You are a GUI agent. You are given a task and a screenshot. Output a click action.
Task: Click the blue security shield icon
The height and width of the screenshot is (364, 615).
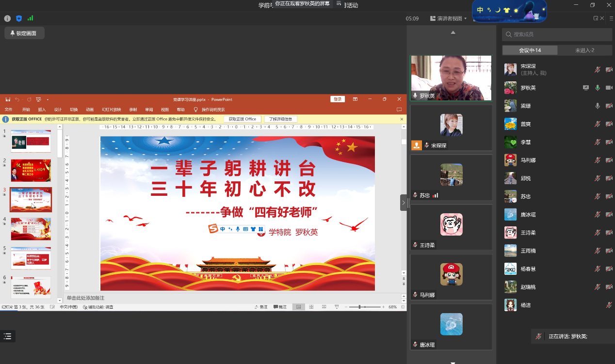coord(19,18)
